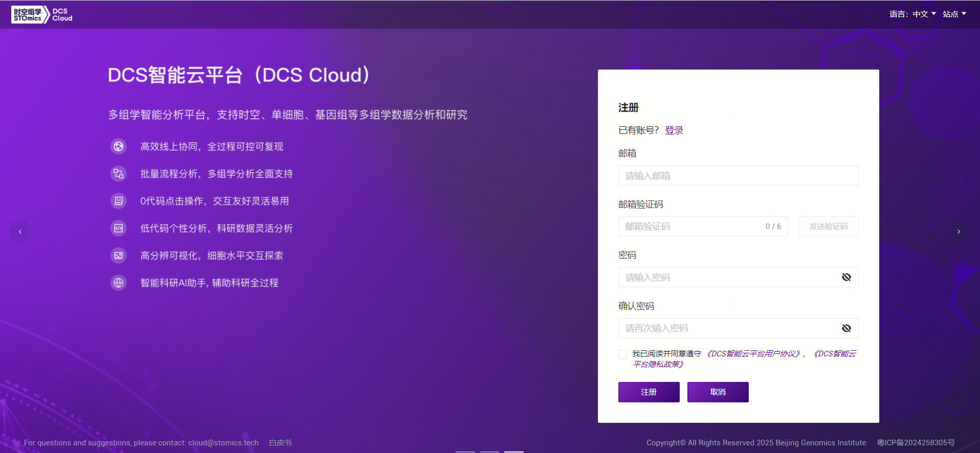Show password in 确认密码 field eye icon
Viewport: 980px width, 453px height.
click(847, 328)
